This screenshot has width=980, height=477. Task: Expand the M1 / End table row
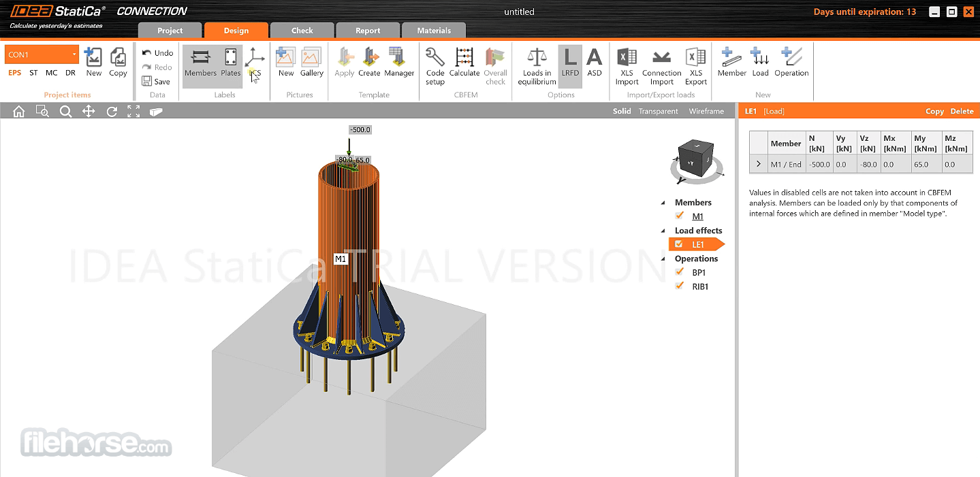(759, 164)
